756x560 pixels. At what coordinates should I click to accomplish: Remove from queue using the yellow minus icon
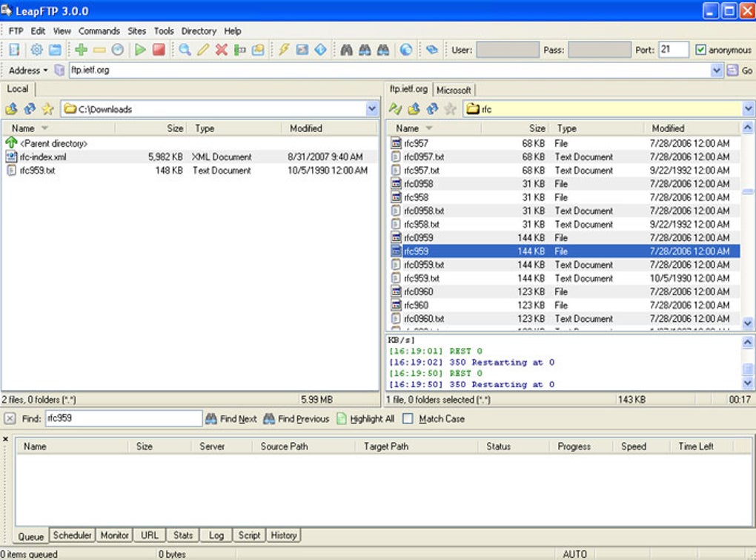99,50
